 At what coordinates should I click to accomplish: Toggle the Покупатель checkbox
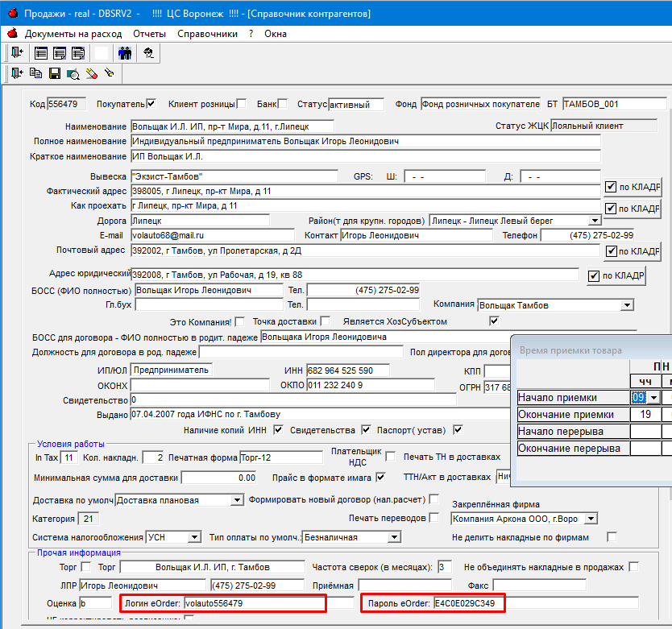[151, 104]
